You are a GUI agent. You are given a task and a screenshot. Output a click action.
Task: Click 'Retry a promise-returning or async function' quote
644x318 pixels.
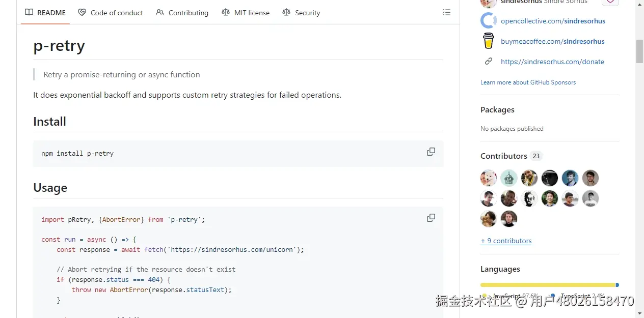click(121, 74)
